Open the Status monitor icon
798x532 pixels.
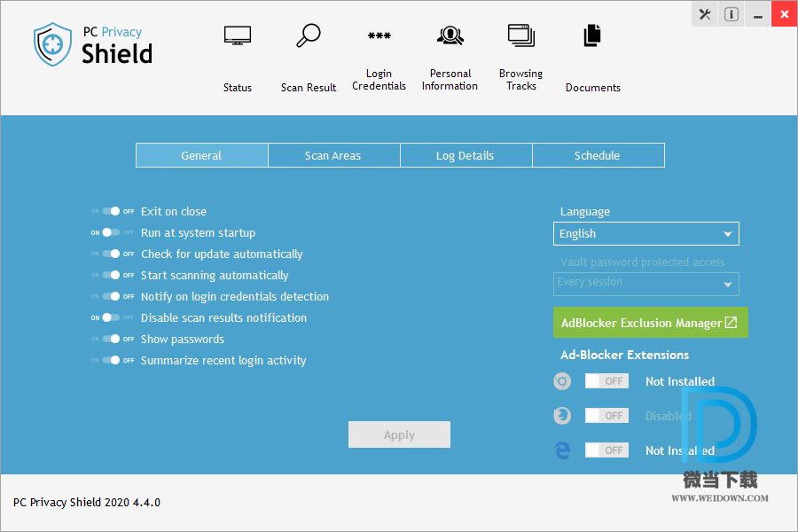point(237,35)
